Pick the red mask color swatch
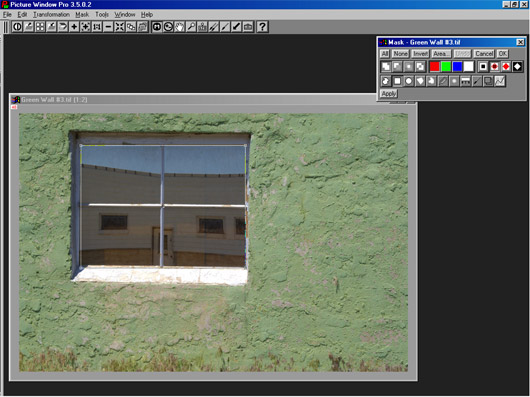 (x=435, y=67)
